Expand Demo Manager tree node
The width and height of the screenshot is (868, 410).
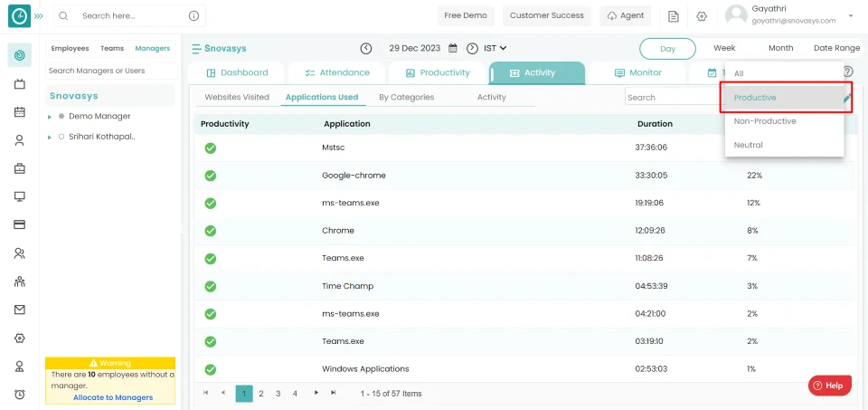click(x=49, y=117)
